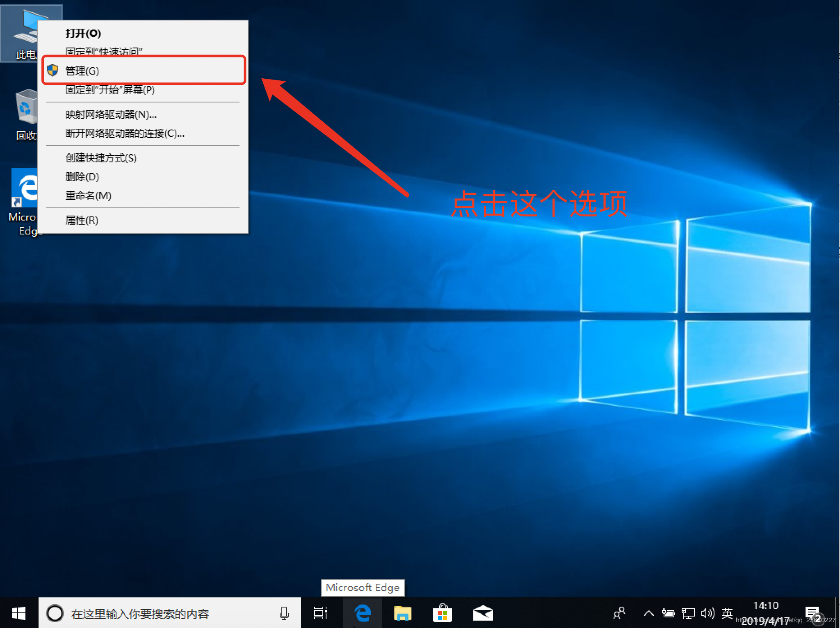The height and width of the screenshot is (628, 840).
Task: Open the Mail app taskbar icon
Action: tap(483, 613)
